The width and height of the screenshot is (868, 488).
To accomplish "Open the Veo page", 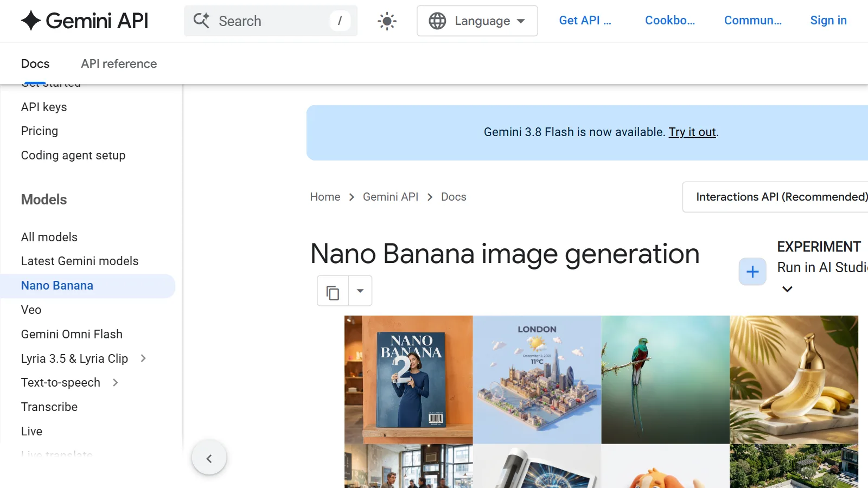I will (31, 310).
